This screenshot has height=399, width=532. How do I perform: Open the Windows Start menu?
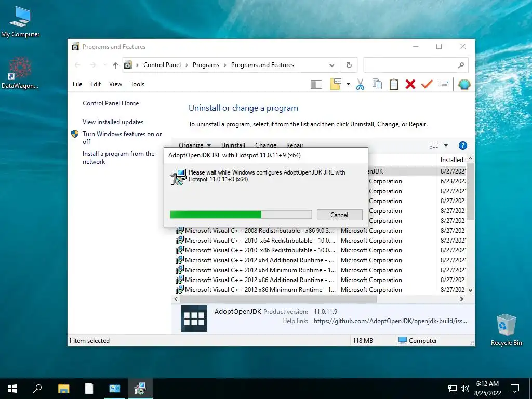pos(12,389)
